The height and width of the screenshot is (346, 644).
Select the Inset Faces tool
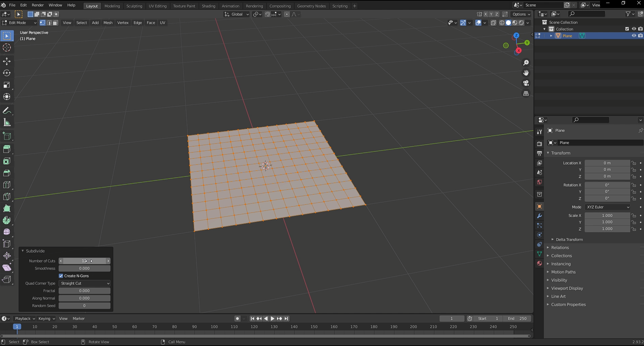click(7, 161)
